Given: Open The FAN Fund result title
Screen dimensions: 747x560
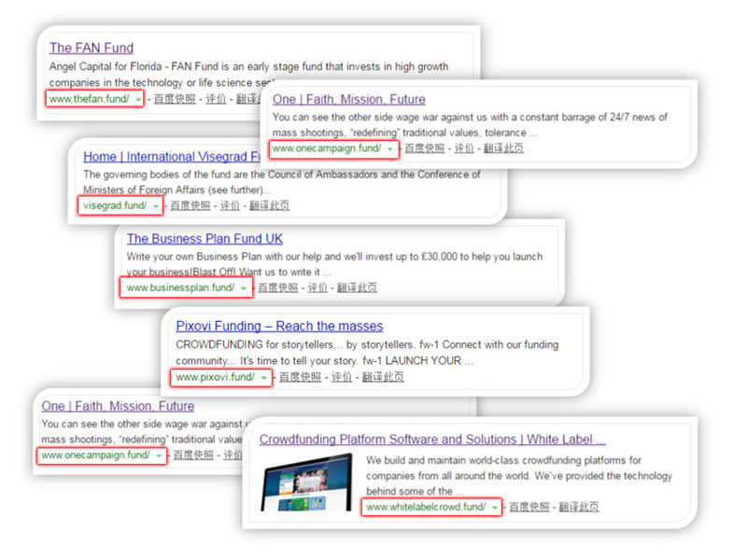Looking at the screenshot, I should [x=92, y=49].
